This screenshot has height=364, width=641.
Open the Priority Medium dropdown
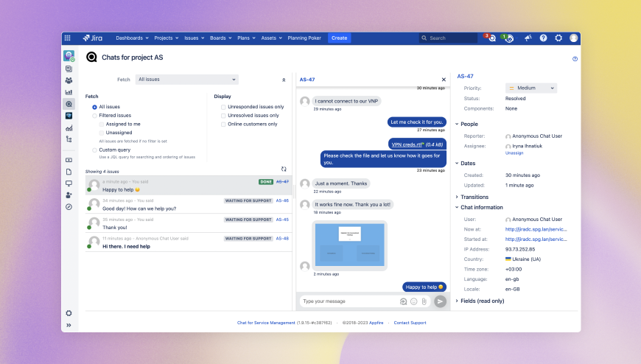(x=531, y=88)
